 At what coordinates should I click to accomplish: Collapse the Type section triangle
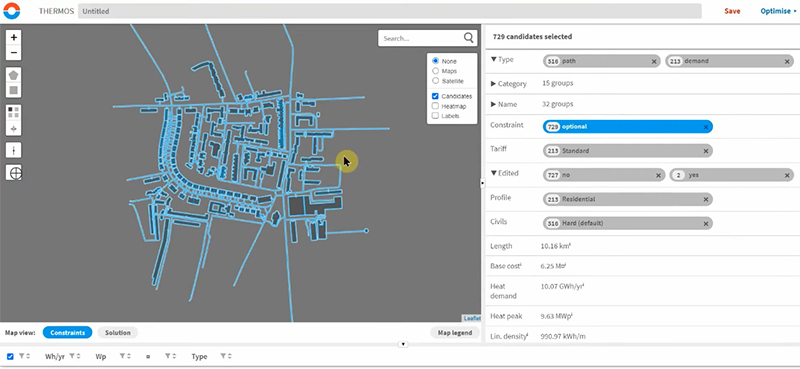(493, 60)
